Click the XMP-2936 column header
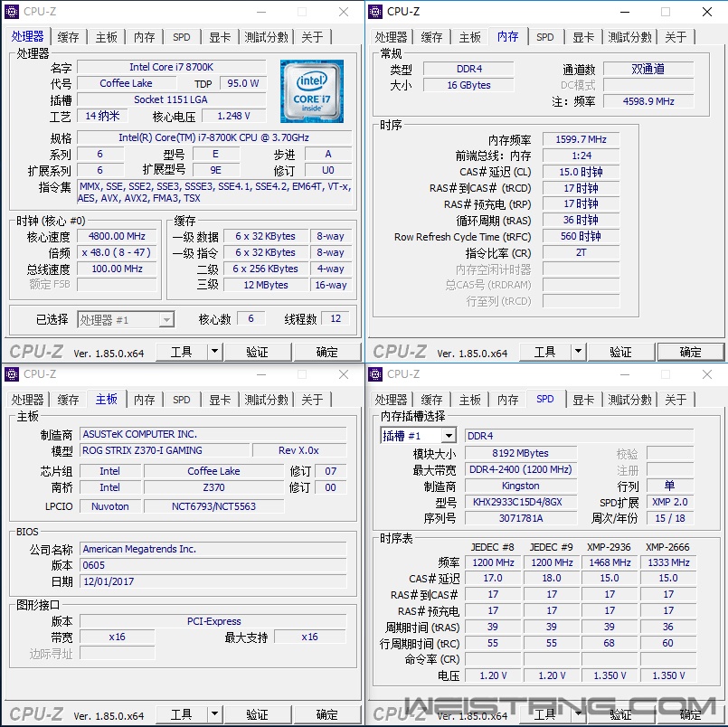Viewport: 728px width, 727px height. pyautogui.click(x=609, y=547)
